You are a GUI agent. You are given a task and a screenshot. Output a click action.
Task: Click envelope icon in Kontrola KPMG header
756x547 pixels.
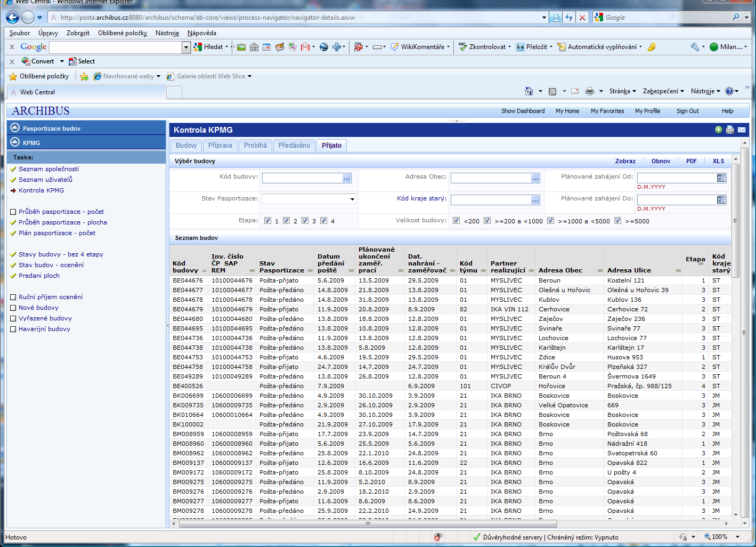pyautogui.click(x=742, y=130)
